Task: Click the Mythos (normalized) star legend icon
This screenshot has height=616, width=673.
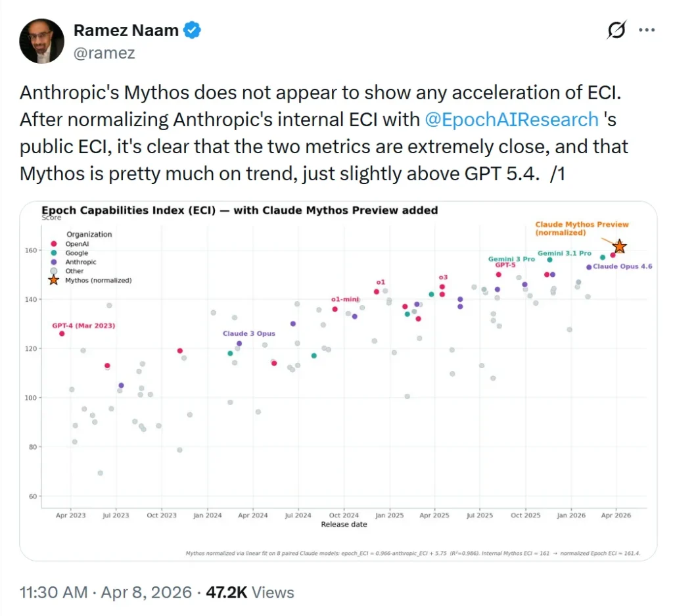Action: (54, 281)
